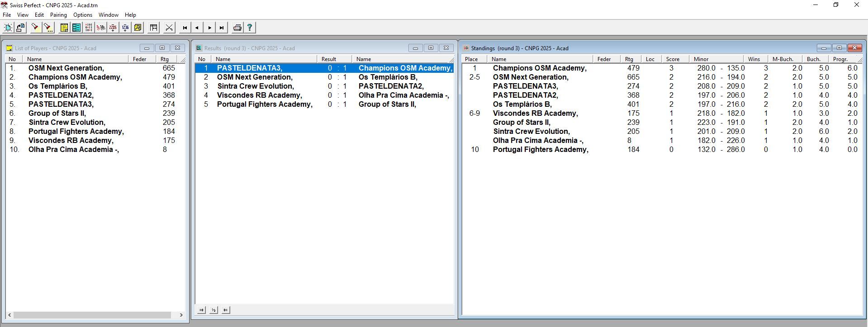
Task: Open the teal standings list icon
Action: (x=76, y=28)
